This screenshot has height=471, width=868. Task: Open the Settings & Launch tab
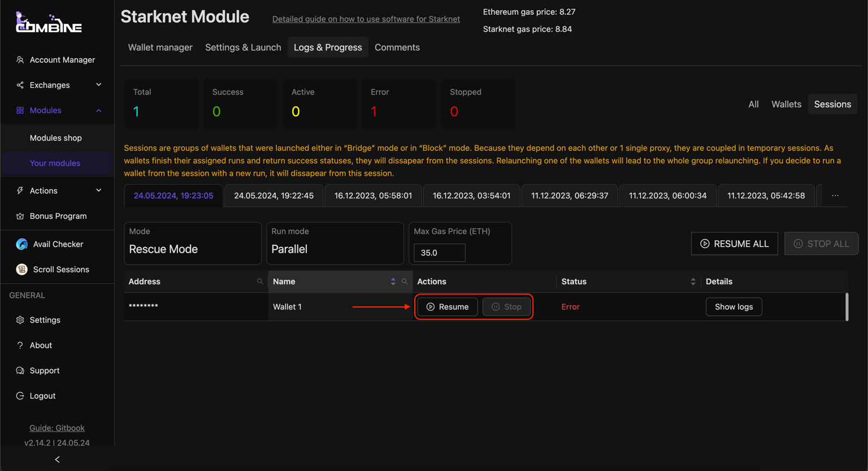(243, 47)
